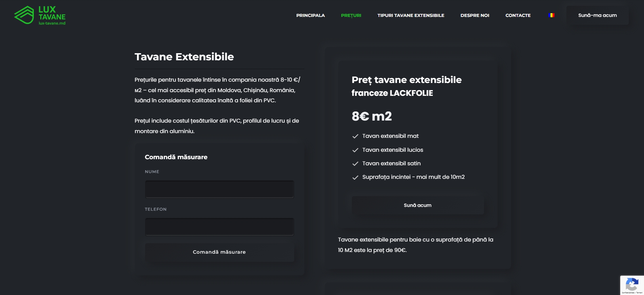
Task: Switch language via the Romanian flag icon
Action: (551, 15)
